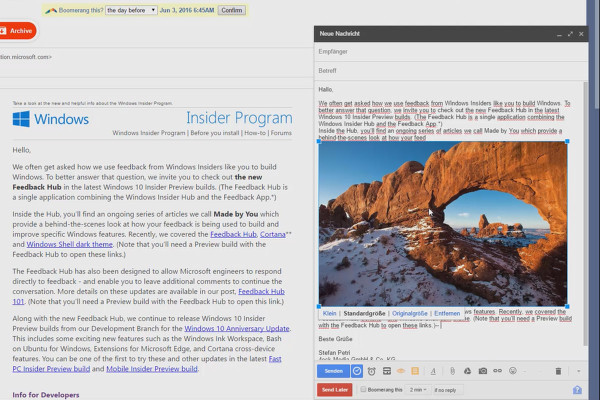Viewport: 600px width, 400px height.
Task: Click the 'Info for Developers' heading
Action: (x=46, y=395)
